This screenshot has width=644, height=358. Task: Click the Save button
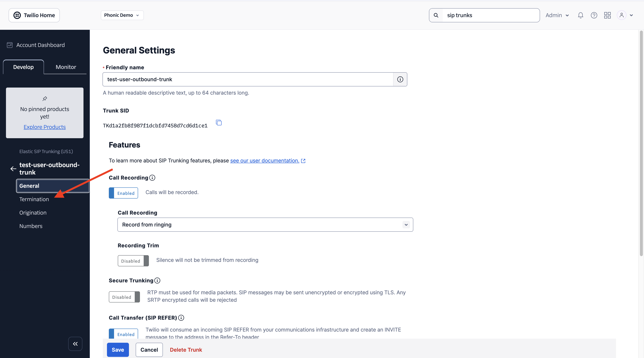118,350
